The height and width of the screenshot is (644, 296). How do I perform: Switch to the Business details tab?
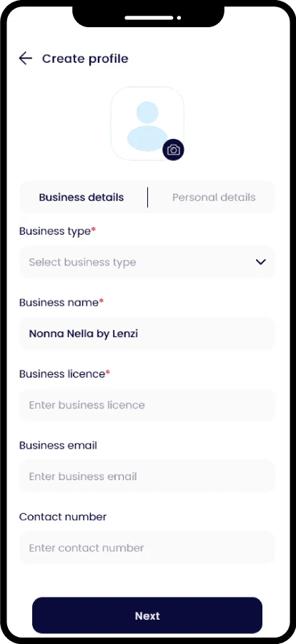tap(82, 197)
